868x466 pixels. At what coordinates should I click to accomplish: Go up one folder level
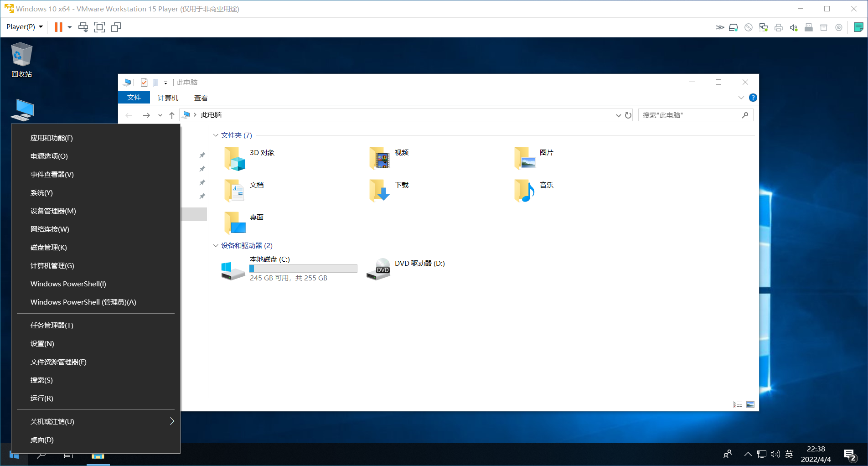(x=172, y=115)
